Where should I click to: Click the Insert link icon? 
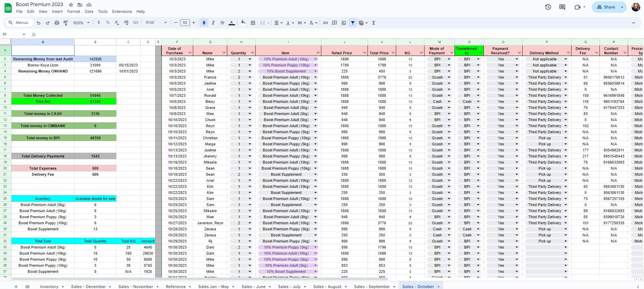[325, 23]
